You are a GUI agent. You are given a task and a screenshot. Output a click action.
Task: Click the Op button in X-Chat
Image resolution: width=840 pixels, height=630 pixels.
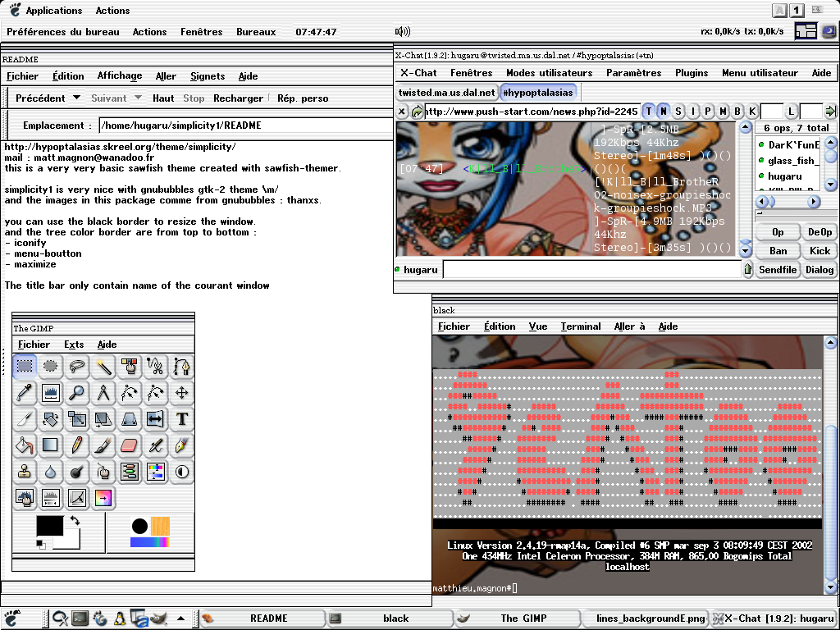(778, 232)
